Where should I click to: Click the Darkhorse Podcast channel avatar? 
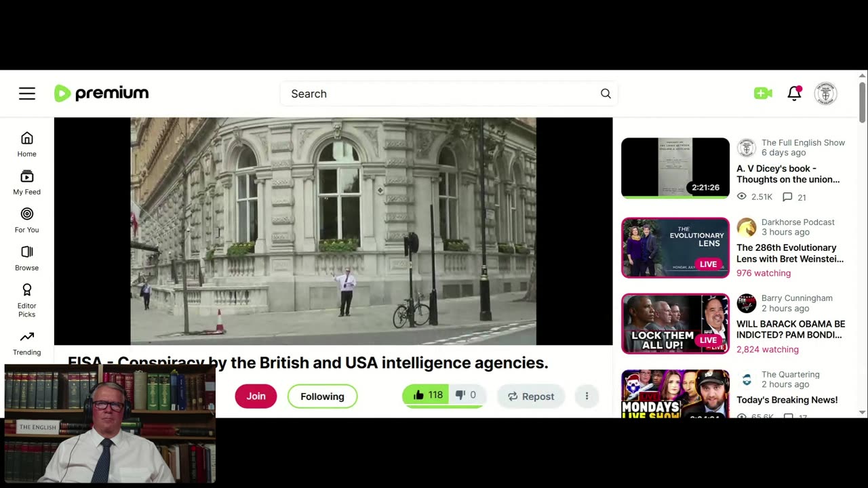tap(747, 227)
